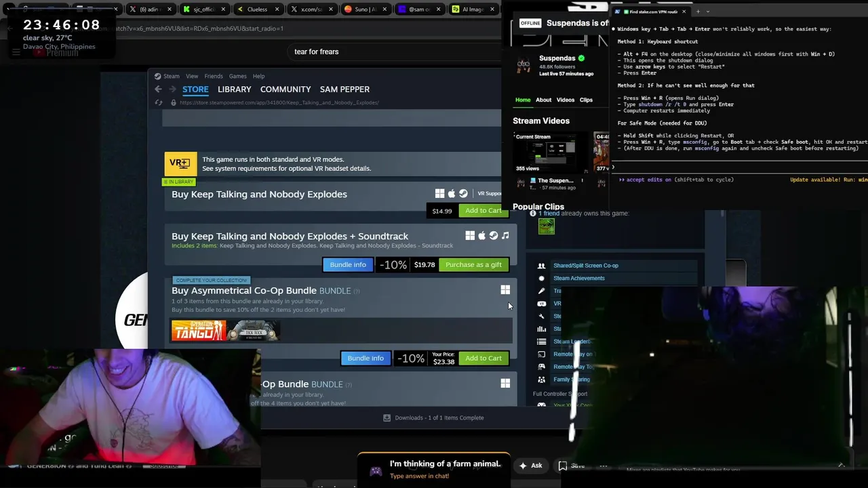
Task: Open the View menu in Steam
Action: point(192,76)
